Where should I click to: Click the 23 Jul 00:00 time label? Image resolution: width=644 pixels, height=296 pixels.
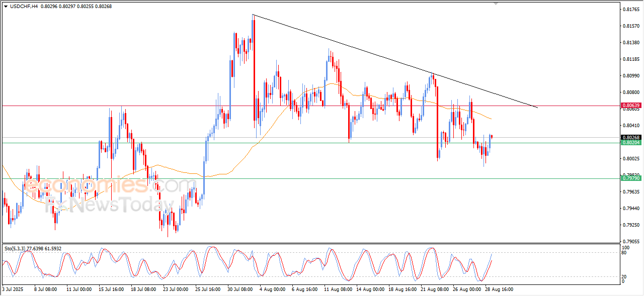click(x=176, y=290)
